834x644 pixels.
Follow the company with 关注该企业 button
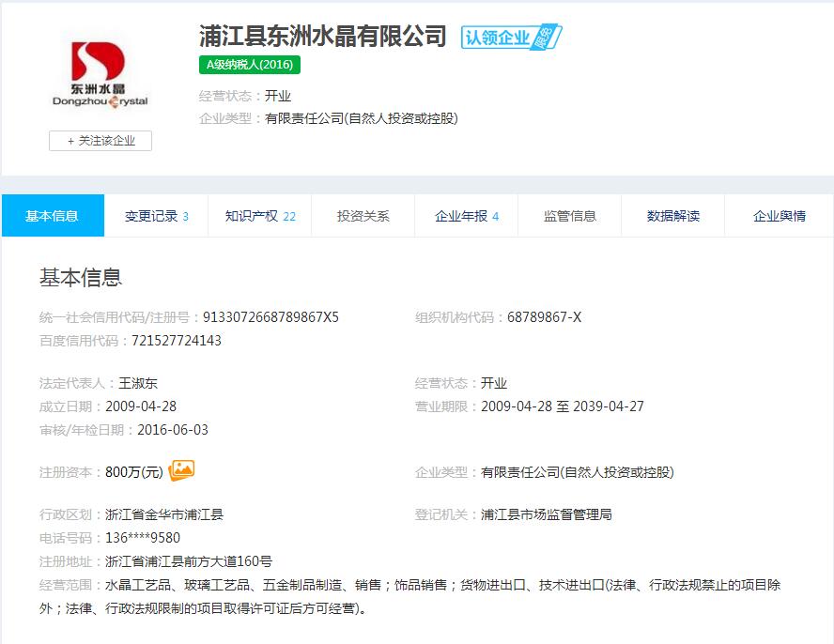tap(100, 141)
